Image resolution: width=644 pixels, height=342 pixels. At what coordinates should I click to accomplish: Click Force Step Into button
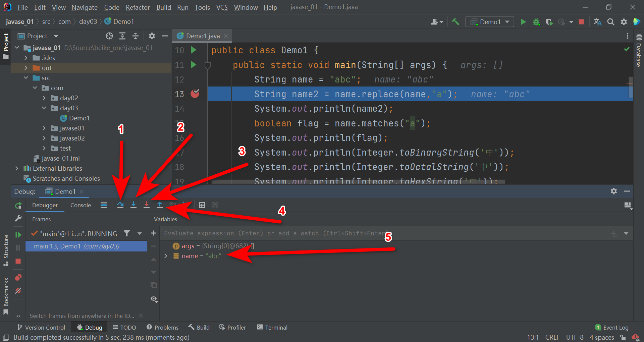[x=147, y=205]
